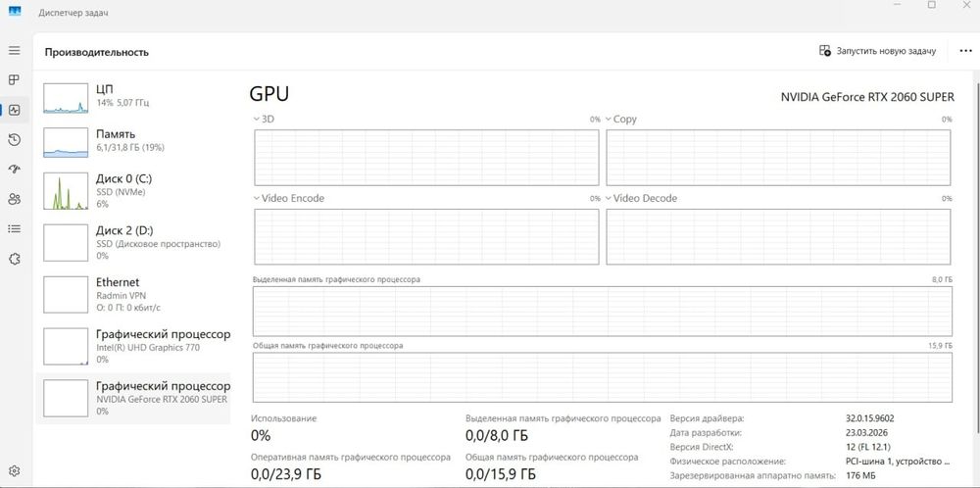The height and width of the screenshot is (488, 980).
Task: Click the PCI-шина 1 location value
Action: tap(898, 462)
